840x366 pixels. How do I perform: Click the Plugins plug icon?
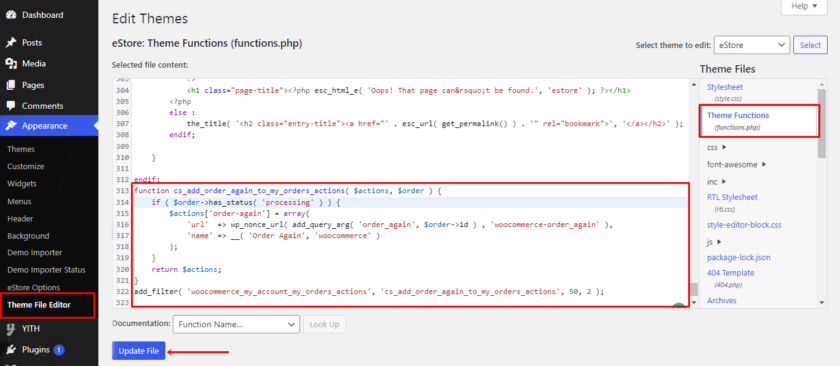[x=11, y=350]
